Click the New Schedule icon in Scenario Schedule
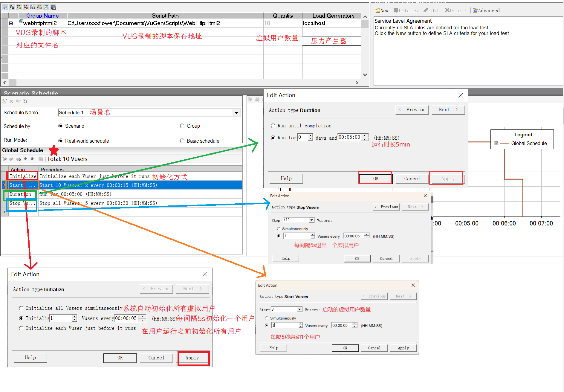564x392 pixels. 4,101
